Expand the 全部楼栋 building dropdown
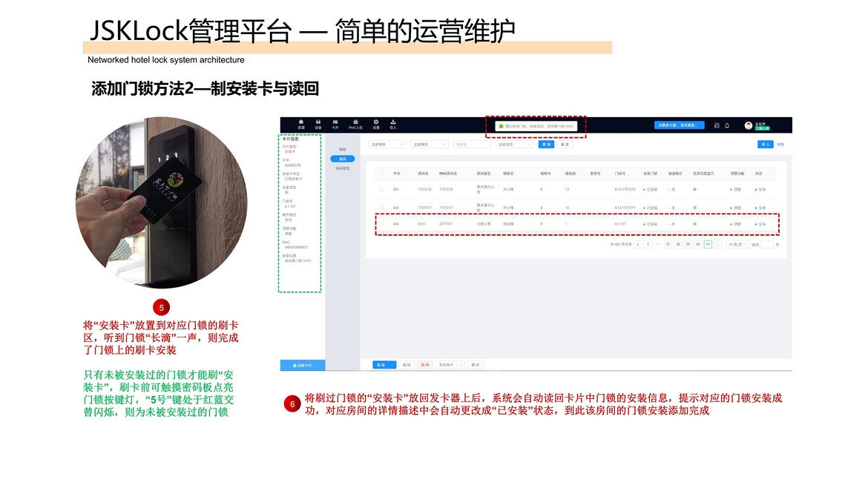 point(387,145)
